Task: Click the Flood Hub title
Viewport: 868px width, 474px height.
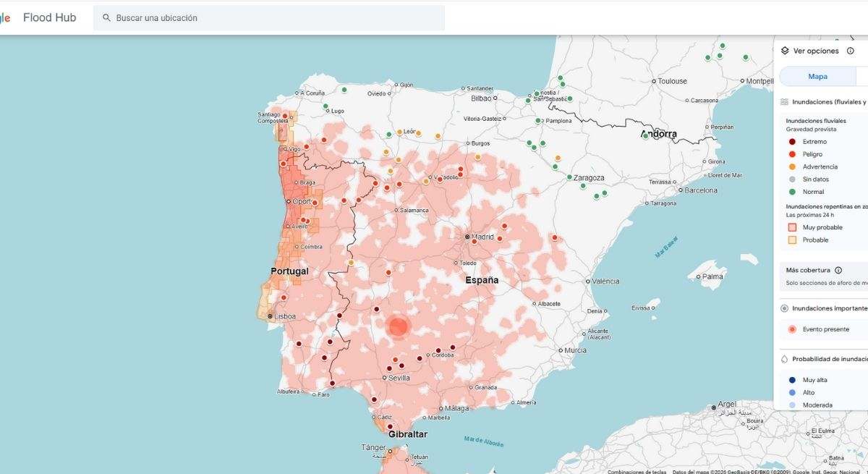Action: [49, 17]
